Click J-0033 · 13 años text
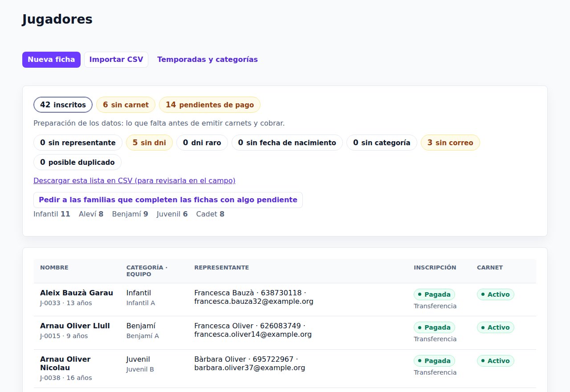 [x=66, y=303]
